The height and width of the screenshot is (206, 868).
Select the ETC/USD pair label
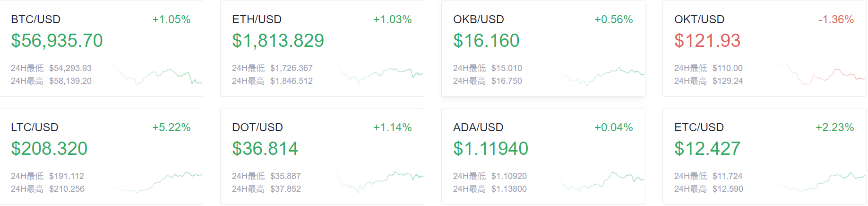699,127
